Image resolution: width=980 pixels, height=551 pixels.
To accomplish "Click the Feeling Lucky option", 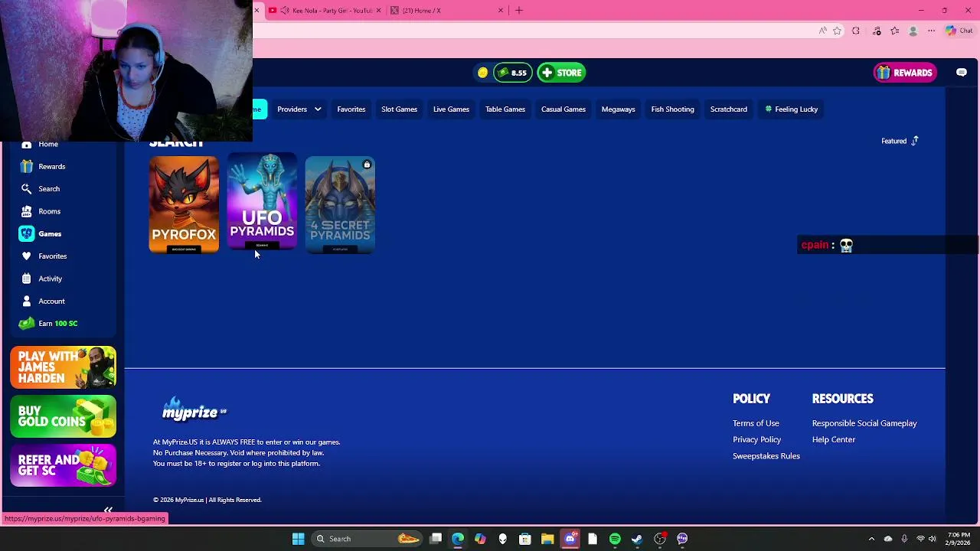I will (x=792, y=109).
